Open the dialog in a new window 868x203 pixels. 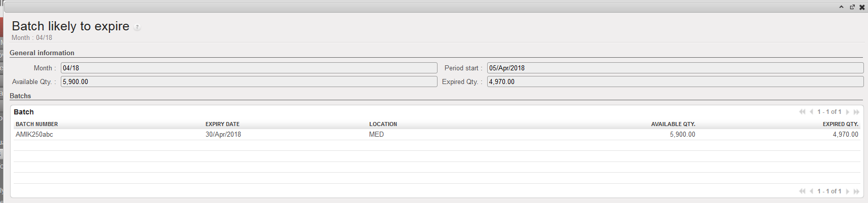852,7
